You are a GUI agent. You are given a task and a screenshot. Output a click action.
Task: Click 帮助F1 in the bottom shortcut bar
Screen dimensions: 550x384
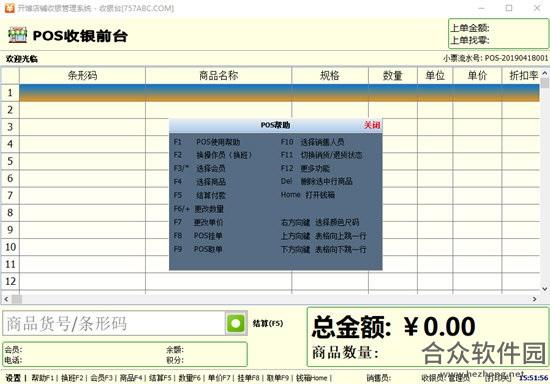[x=43, y=378]
